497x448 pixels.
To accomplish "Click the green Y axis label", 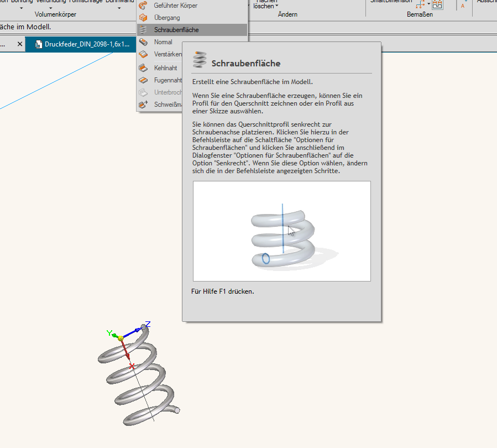I will [109, 333].
